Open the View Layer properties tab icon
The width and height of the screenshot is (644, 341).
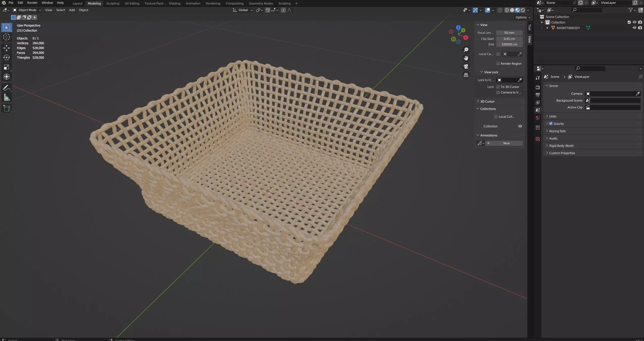coord(538,102)
